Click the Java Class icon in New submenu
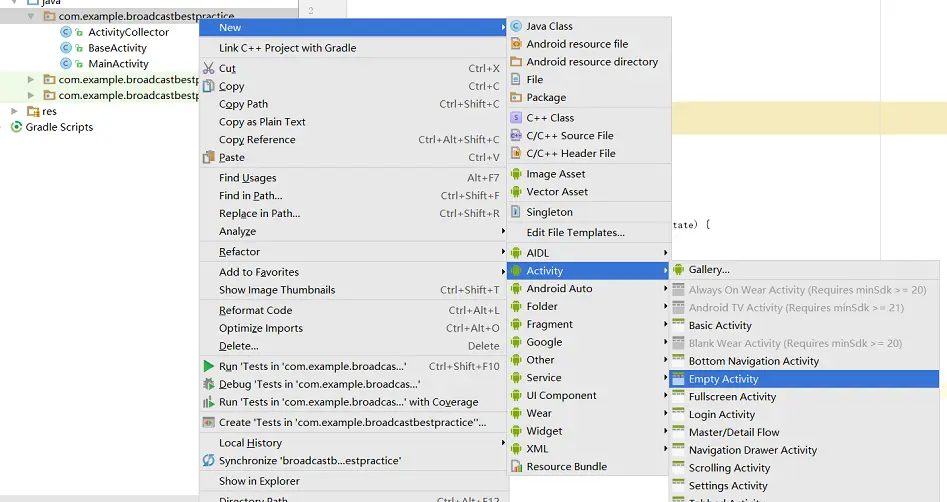The width and height of the screenshot is (947, 502). [x=516, y=26]
